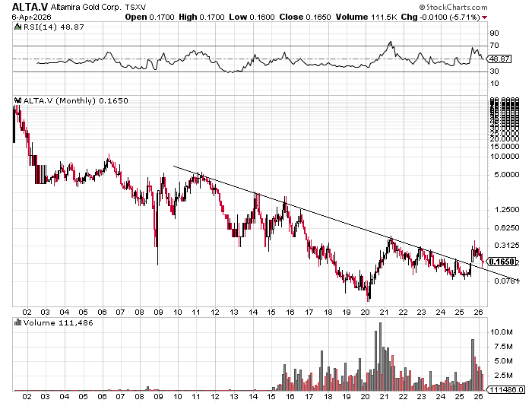Click the RSI 10 axis label
532x403 pixels.
[494, 83]
